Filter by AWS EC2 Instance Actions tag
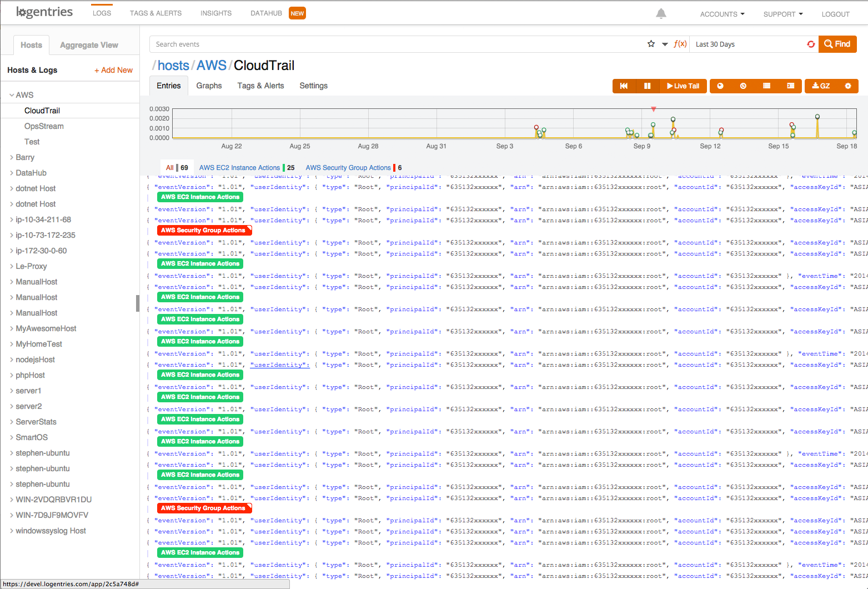 tap(239, 168)
